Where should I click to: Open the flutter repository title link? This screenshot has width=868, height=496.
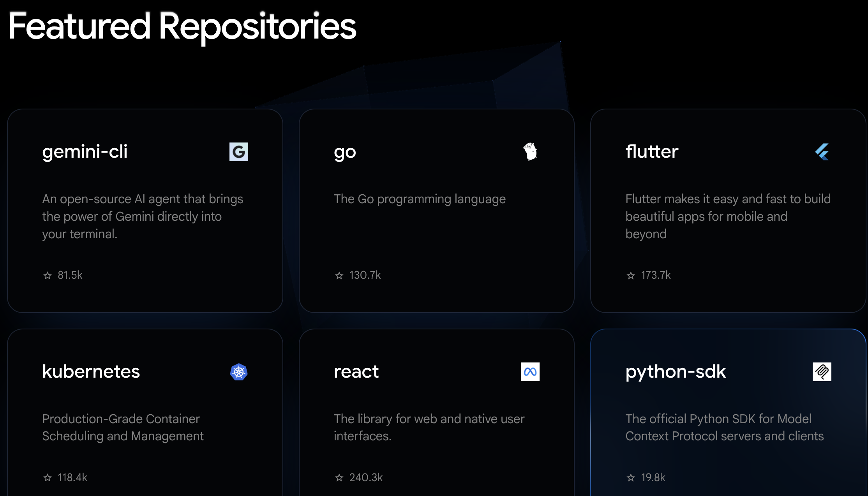pos(652,151)
